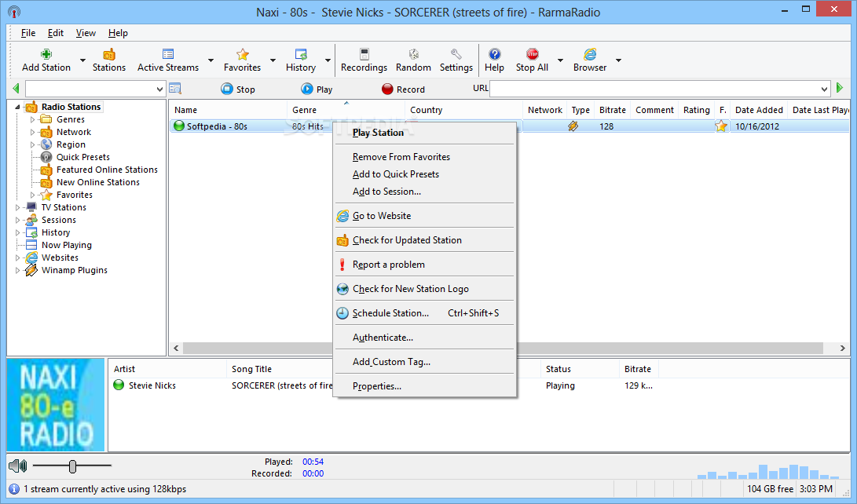
Task: Click the favorite star in Softpedia row
Action: [721, 126]
